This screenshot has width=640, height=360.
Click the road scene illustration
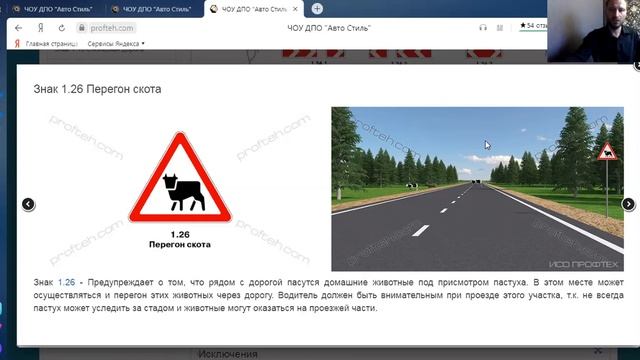477,189
